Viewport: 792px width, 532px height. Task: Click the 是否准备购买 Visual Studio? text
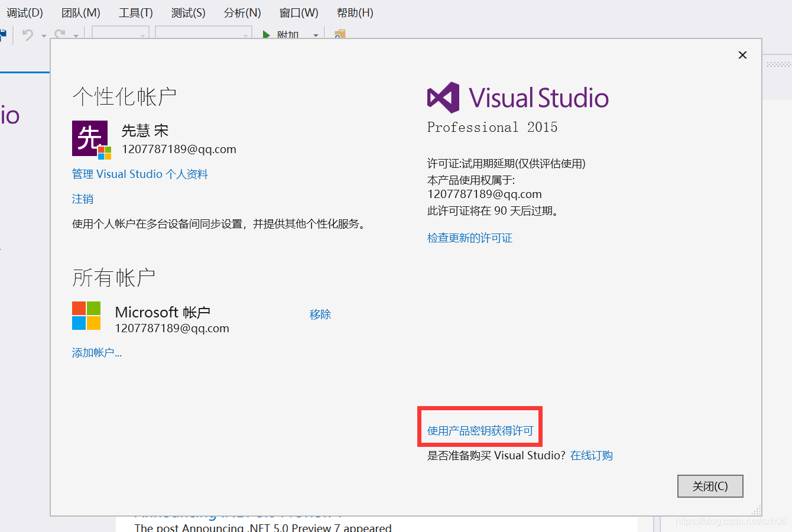point(496,455)
